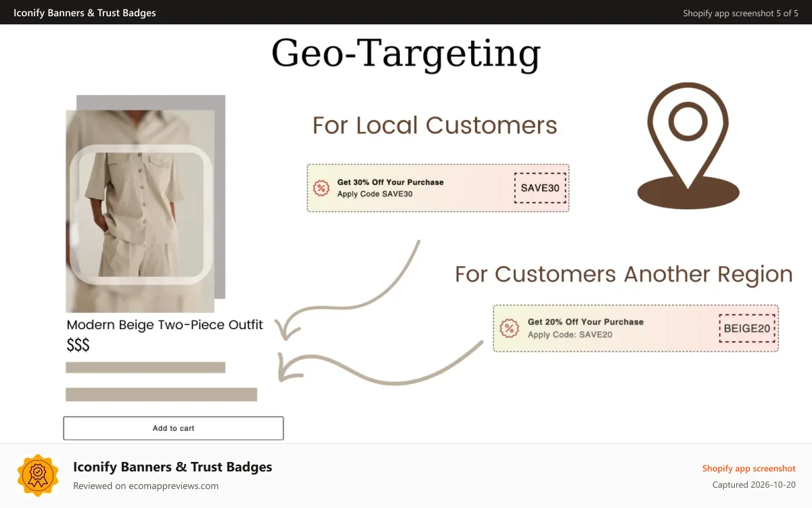Click 'Reviewed on ecomappreviews.com' text
Screen dimensions: 812x508
pyautogui.click(x=145, y=486)
